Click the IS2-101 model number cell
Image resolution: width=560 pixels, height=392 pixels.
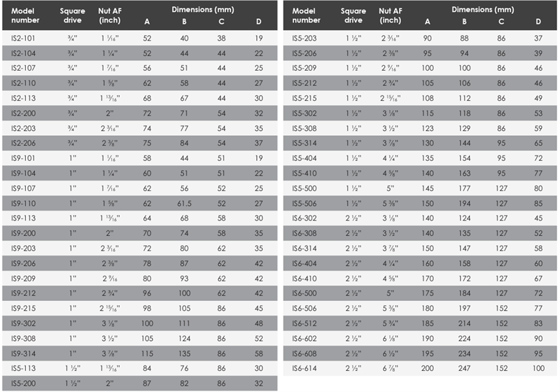pos(23,38)
